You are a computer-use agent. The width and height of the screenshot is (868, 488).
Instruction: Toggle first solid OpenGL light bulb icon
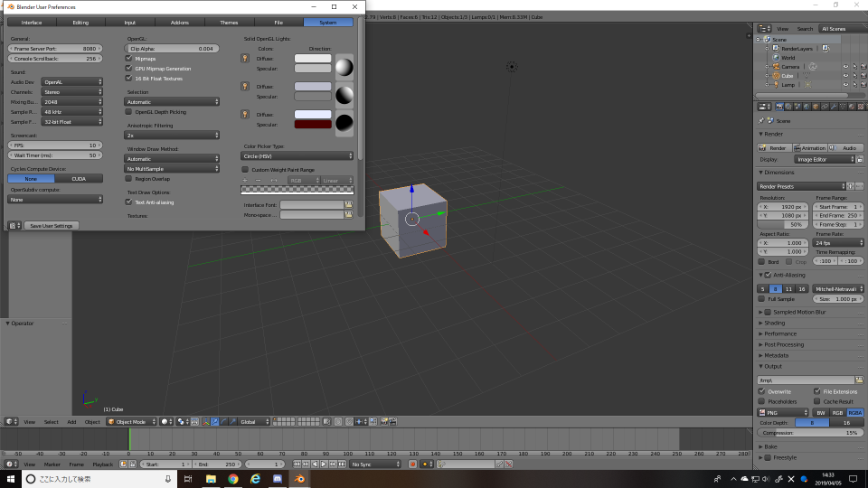pos(245,58)
